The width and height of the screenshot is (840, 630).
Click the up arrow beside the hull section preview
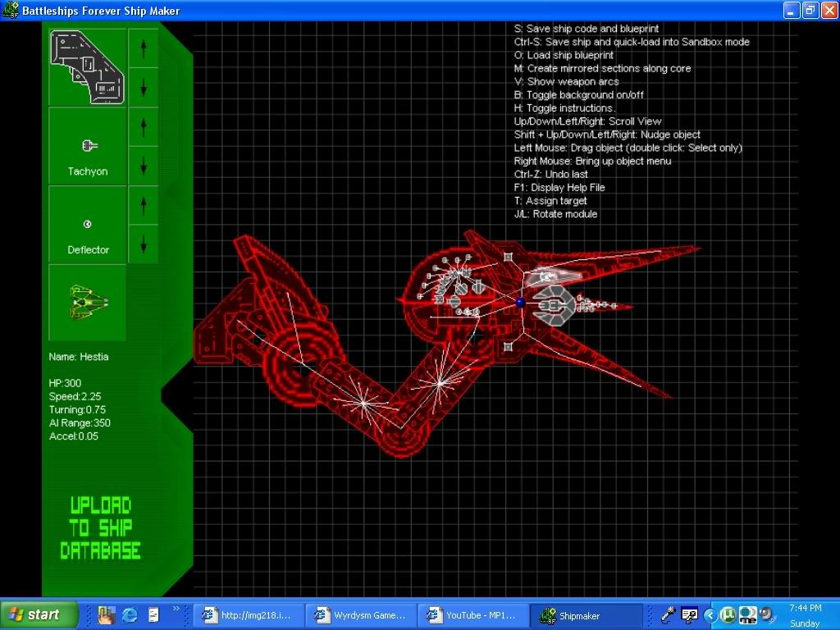144,48
